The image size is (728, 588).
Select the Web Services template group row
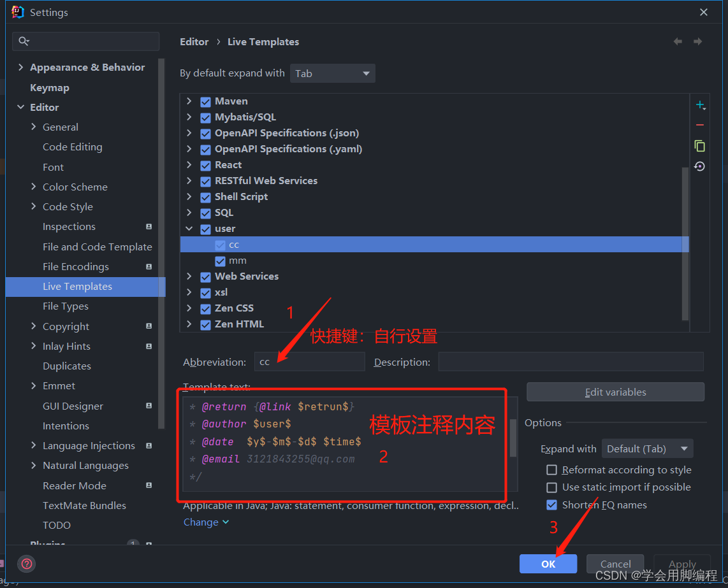[x=435, y=276]
